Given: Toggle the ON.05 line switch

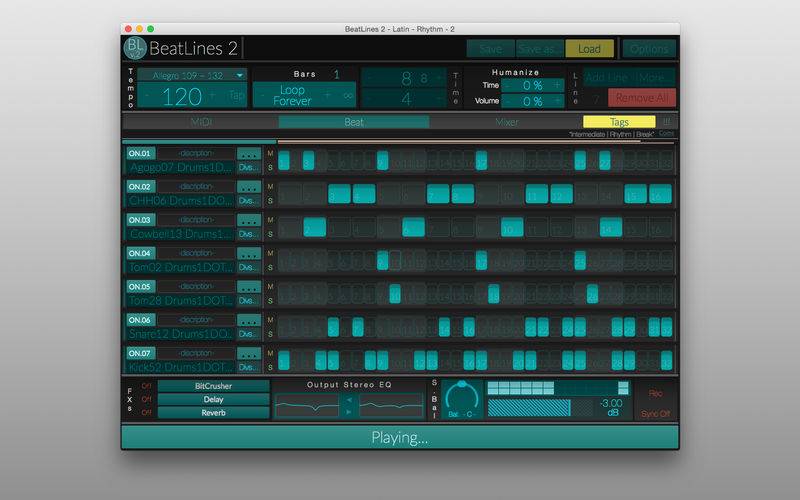Looking at the screenshot, I should click(x=140, y=287).
